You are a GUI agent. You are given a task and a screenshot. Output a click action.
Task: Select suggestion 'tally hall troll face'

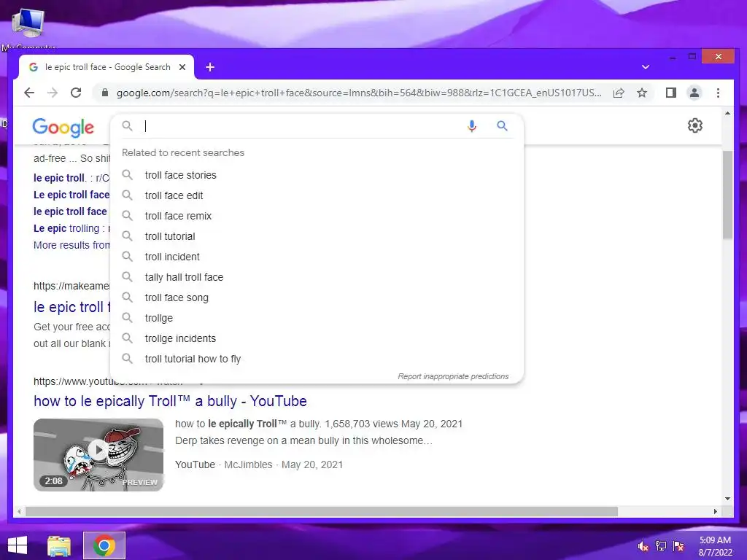pyautogui.click(x=317, y=277)
